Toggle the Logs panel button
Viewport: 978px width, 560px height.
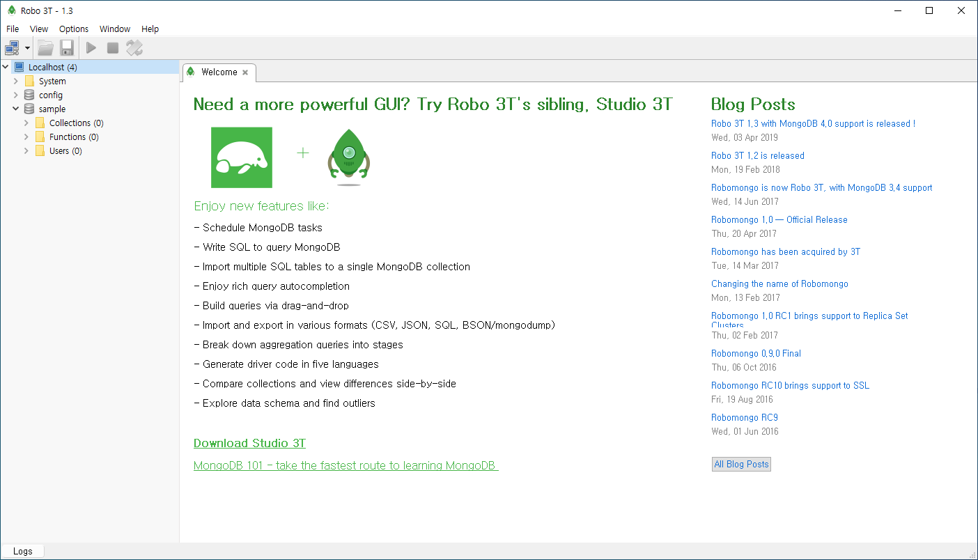click(x=22, y=551)
